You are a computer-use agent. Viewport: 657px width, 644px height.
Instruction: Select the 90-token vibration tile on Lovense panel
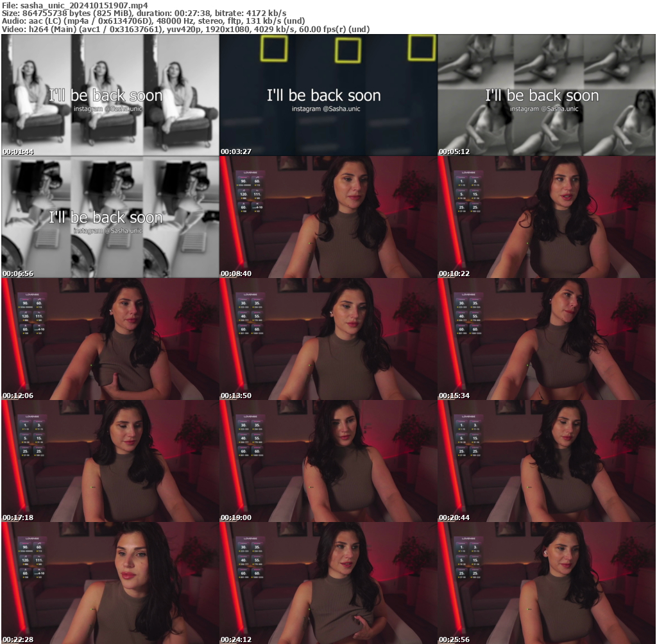(x=244, y=181)
